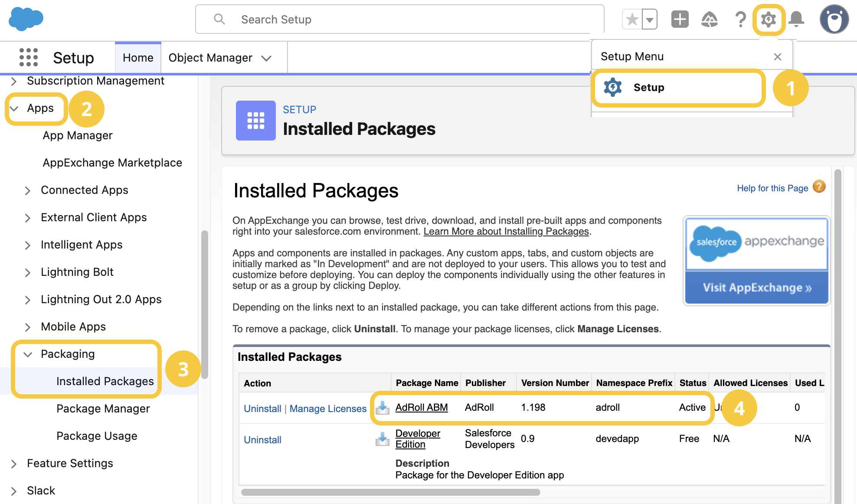Viewport: 857px width, 504px height.
Task: Click the Salesforce cloud logo
Action: (26, 19)
